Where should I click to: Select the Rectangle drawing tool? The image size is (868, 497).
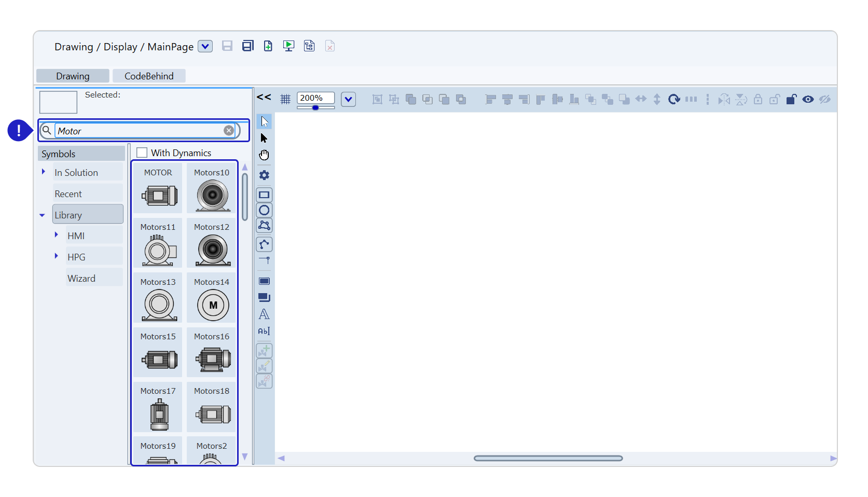(264, 195)
